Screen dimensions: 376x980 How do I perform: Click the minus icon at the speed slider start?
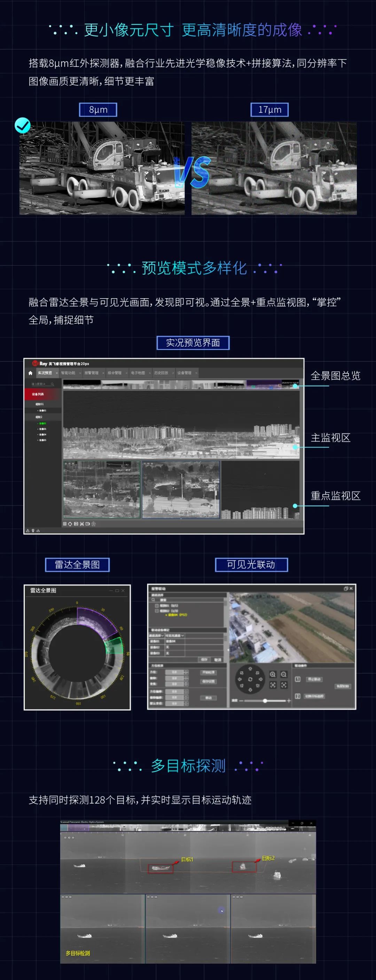(241, 701)
